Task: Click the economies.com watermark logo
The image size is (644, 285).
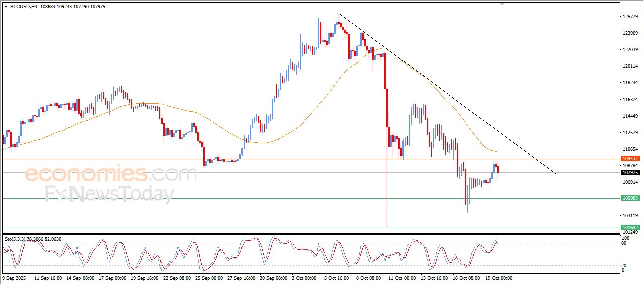Action: 111,174
